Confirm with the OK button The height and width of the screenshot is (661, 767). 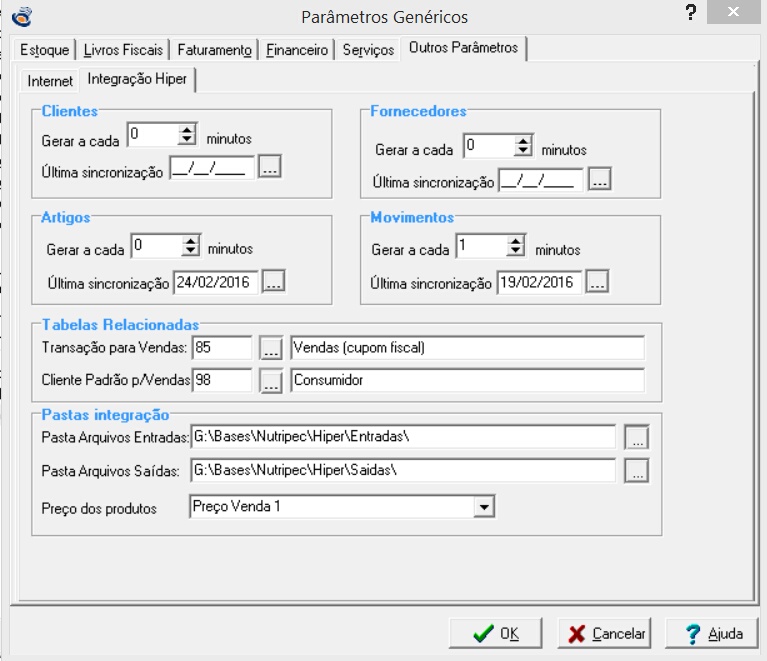point(496,634)
